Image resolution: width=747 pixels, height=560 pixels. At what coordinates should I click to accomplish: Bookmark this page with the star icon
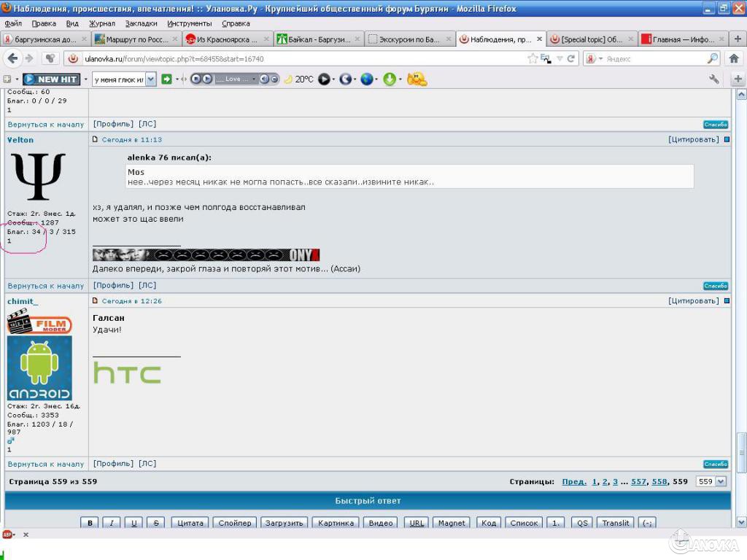(x=533, y=58)
